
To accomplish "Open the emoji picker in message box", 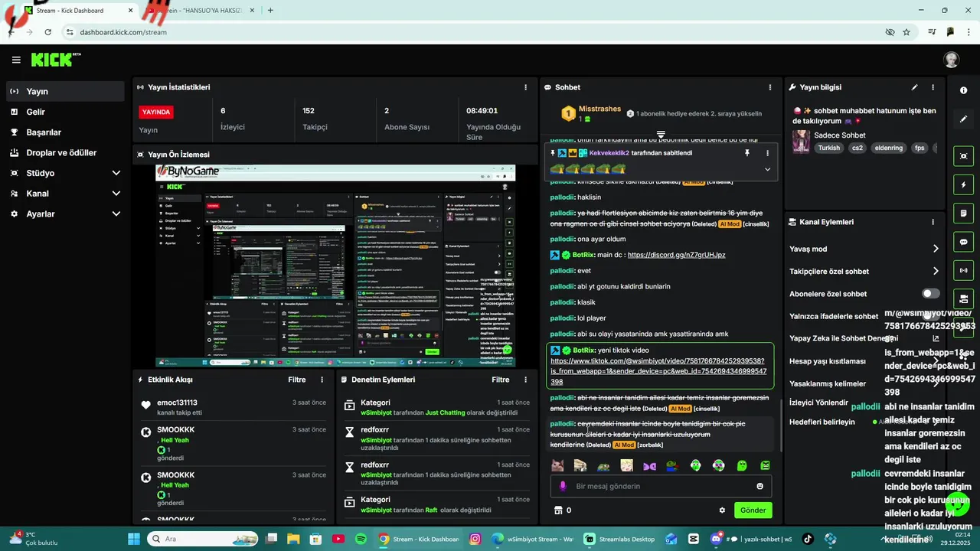I will point(759,486).
